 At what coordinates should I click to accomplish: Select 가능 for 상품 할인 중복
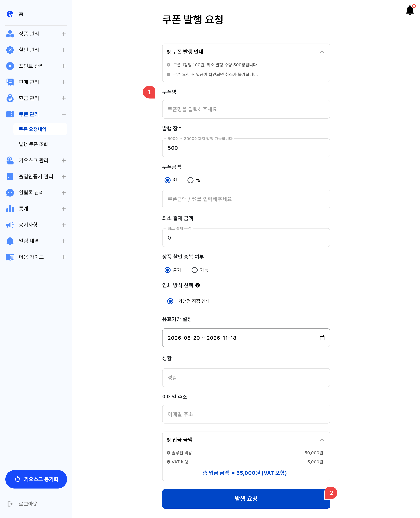195,270
